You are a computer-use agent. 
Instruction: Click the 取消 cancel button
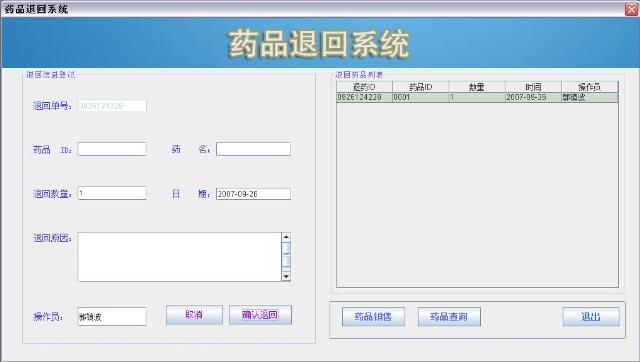point(194,315)
